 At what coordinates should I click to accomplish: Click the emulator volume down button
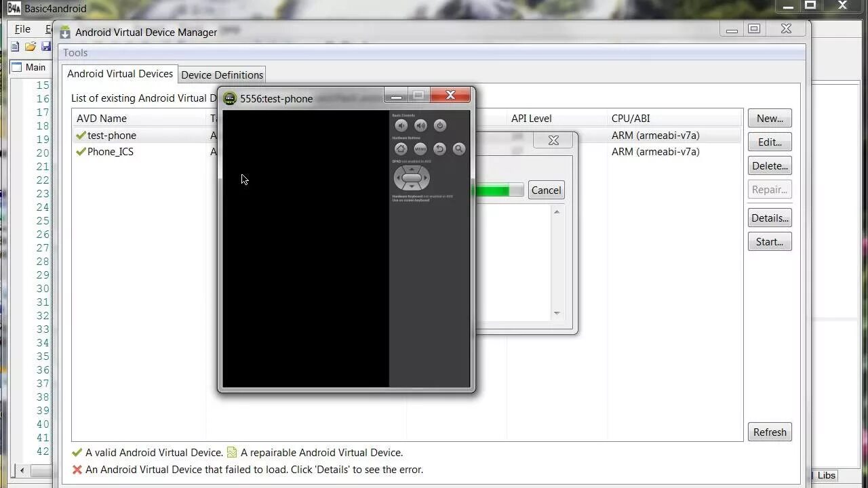pyautogui.click(x=401, y=125)
